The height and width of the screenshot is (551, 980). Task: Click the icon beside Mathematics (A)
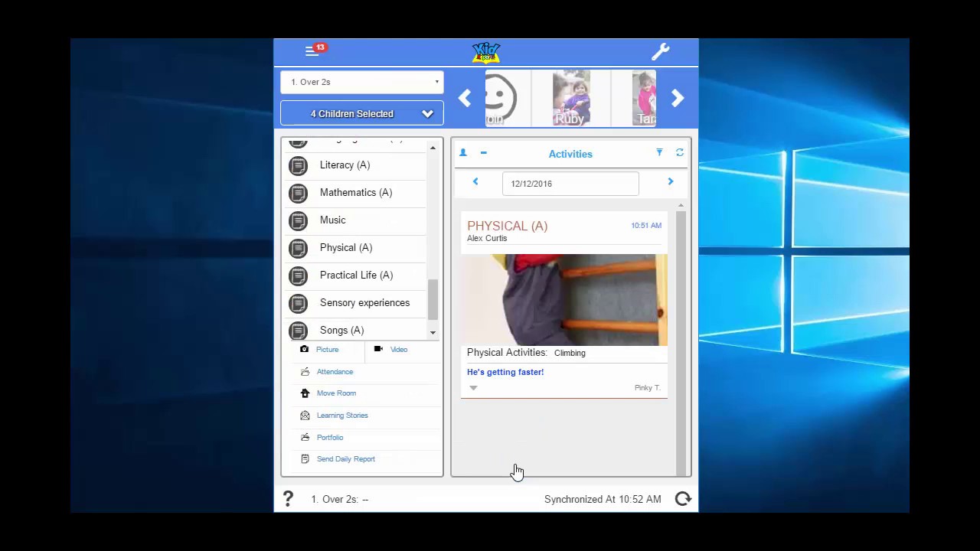pyautogui.click(x=298, y=193)
